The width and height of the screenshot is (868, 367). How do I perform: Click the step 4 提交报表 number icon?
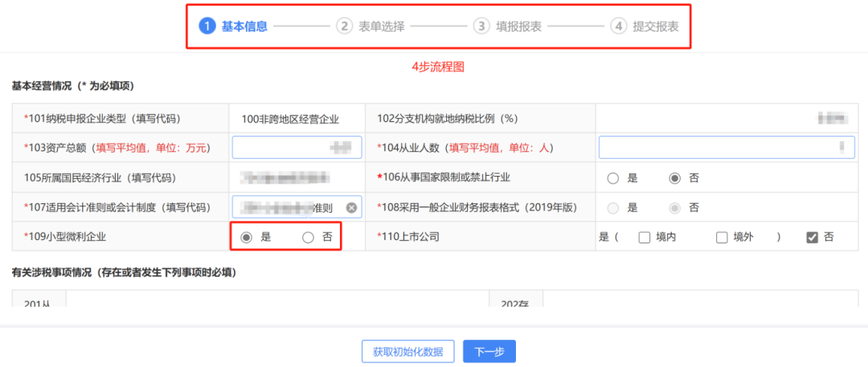[x=618, y=27]
